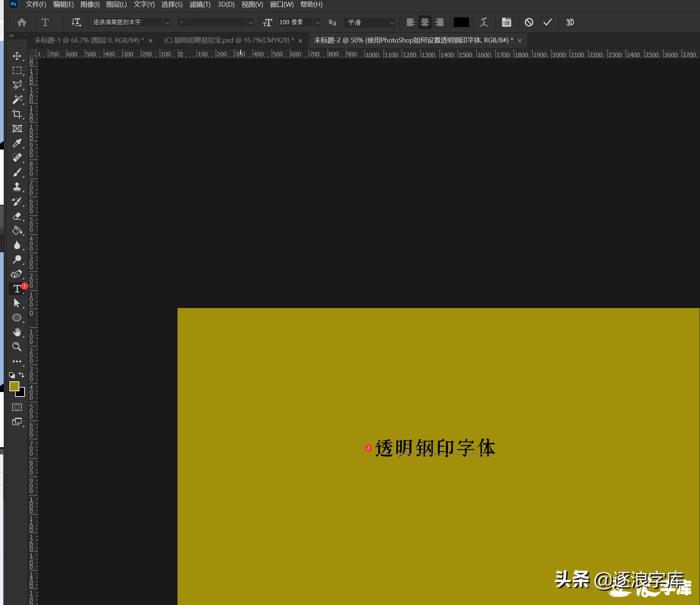Toggle the Character and Paragraph panels
700x605 pixels.
click(x=506, y=22)
